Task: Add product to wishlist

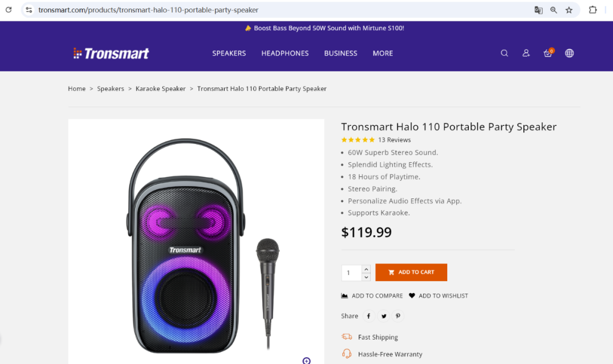Action: (x=438, y=295)
